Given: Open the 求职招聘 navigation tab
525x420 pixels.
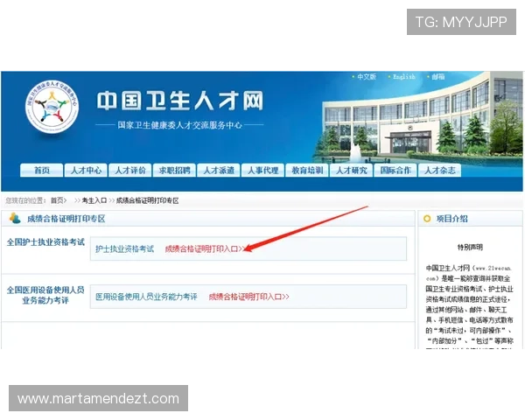Looking at the screenshot, I should 174,171.
